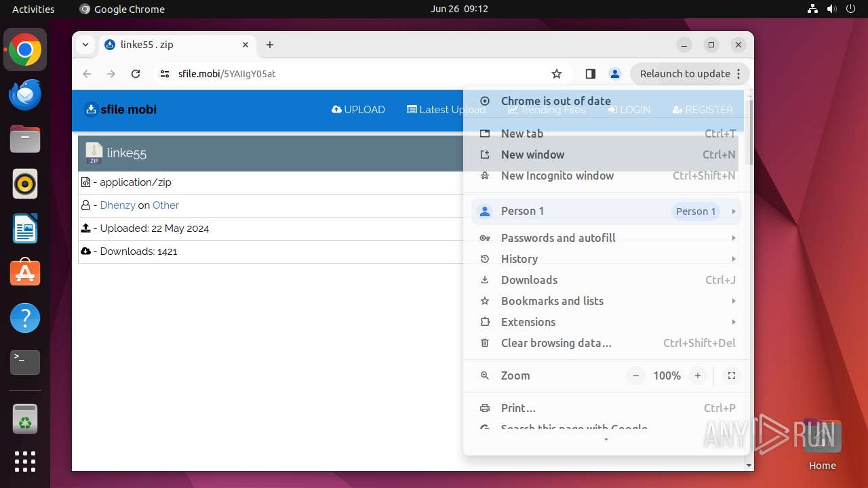
Task: Open a New Incognito window
Action: [606, 176]
